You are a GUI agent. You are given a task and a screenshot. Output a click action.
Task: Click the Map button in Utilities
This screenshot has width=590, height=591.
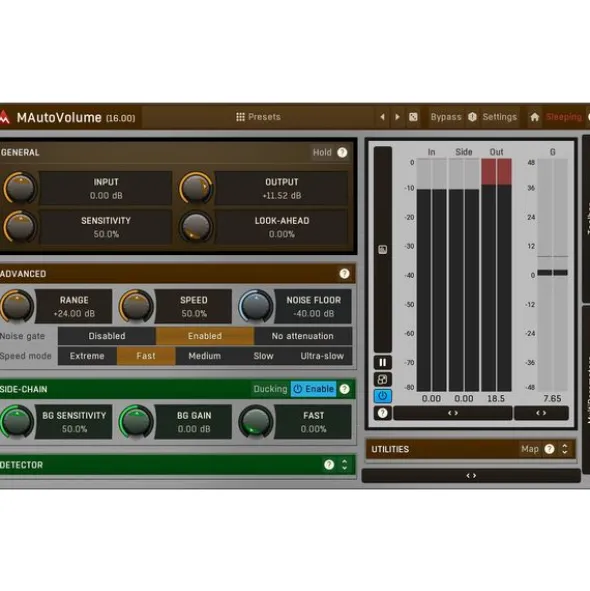(530, 449)
